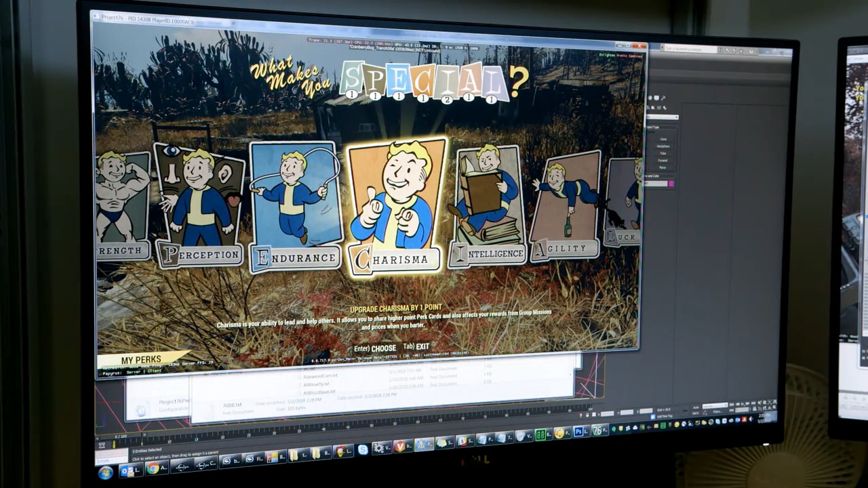Close the Project76 game window
This screenshot has width=868, height=488.
[x=639, y=46]
